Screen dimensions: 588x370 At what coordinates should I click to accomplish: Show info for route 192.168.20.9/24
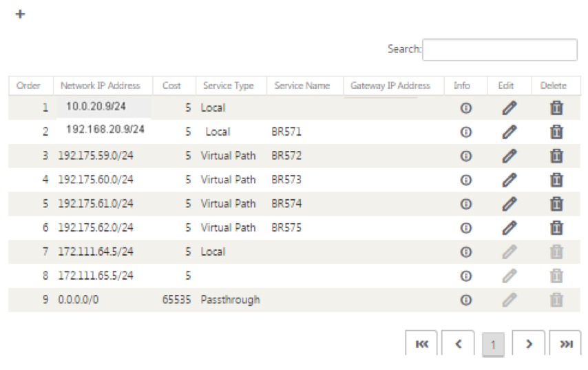465,132
